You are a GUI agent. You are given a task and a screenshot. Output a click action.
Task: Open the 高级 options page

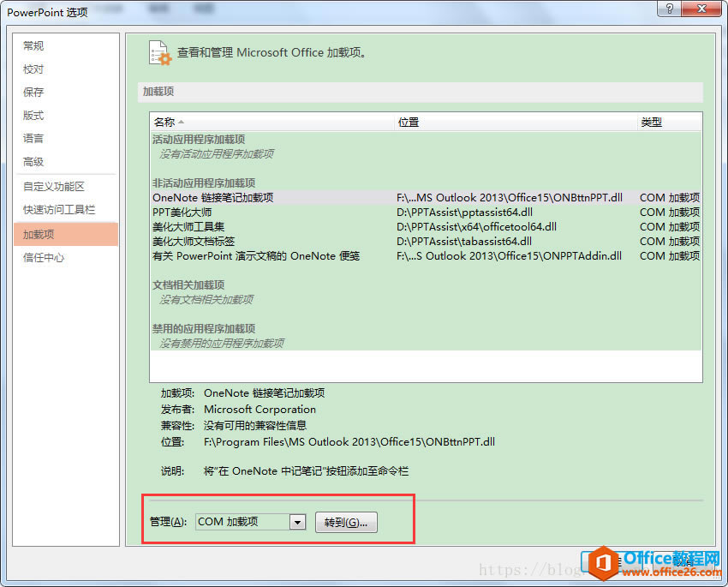pos(33,161)
